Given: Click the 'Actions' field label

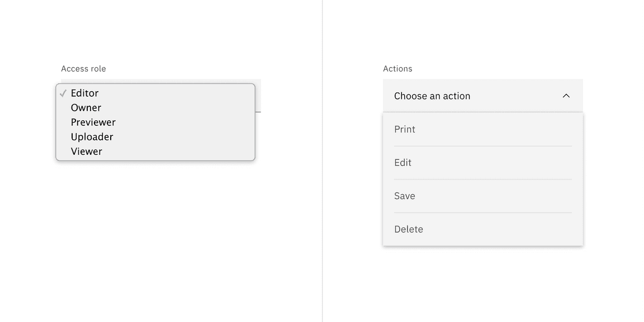Looking at the screenshot, I should click(x=397, y=69).
